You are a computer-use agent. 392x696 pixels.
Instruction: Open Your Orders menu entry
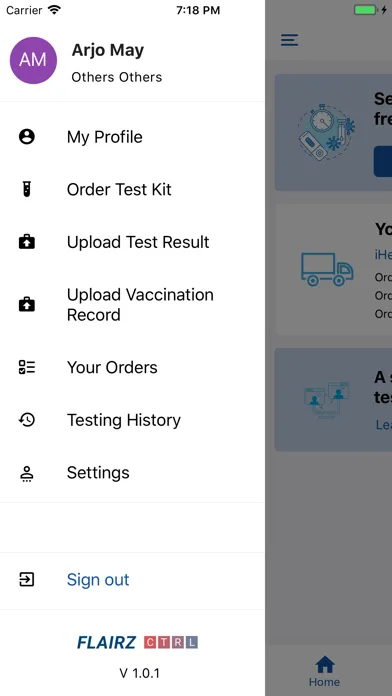point(132,367)
